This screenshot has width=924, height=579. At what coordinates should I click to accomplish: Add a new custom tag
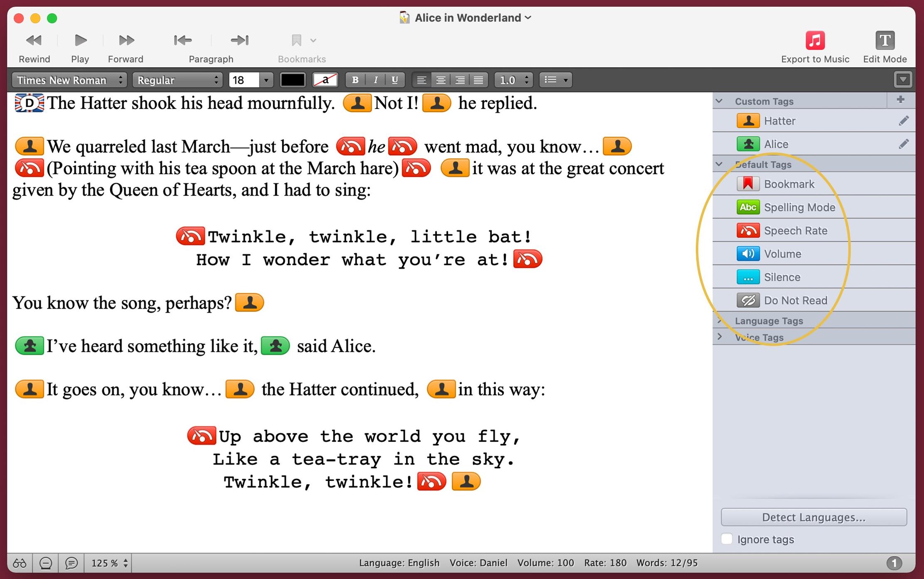pyautogui.click(x=901, y=100)
